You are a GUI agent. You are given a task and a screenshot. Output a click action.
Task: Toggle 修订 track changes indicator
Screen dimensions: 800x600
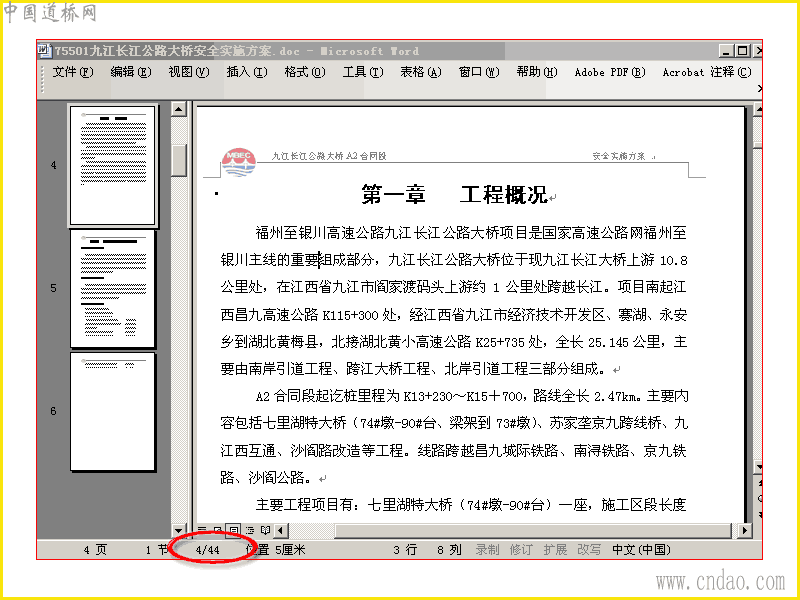coord(521,549)
